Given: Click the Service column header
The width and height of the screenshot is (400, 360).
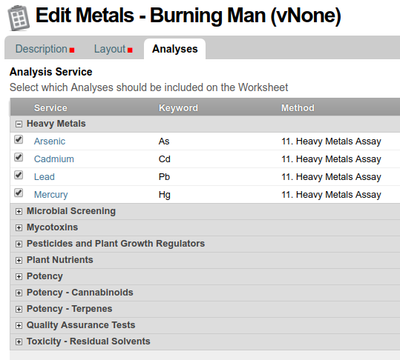Looking at the screenshot, I should pyautogui.click(x=51, y=108).
